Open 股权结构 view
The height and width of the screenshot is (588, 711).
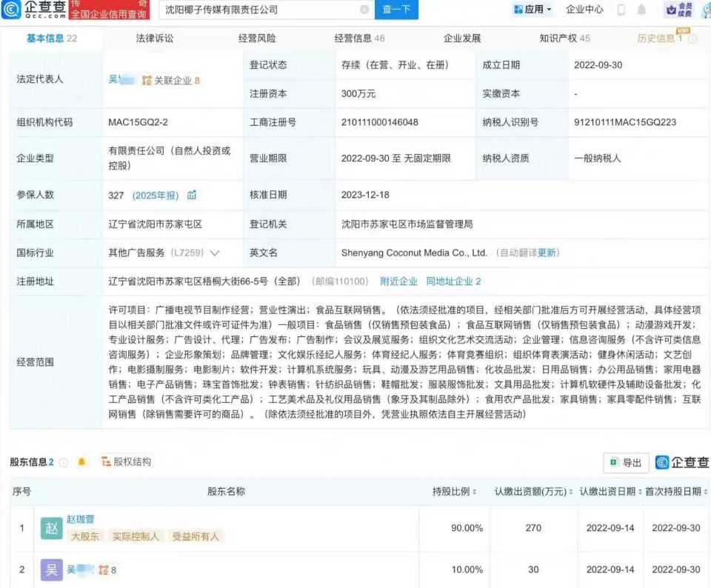(x=127, y=461)
